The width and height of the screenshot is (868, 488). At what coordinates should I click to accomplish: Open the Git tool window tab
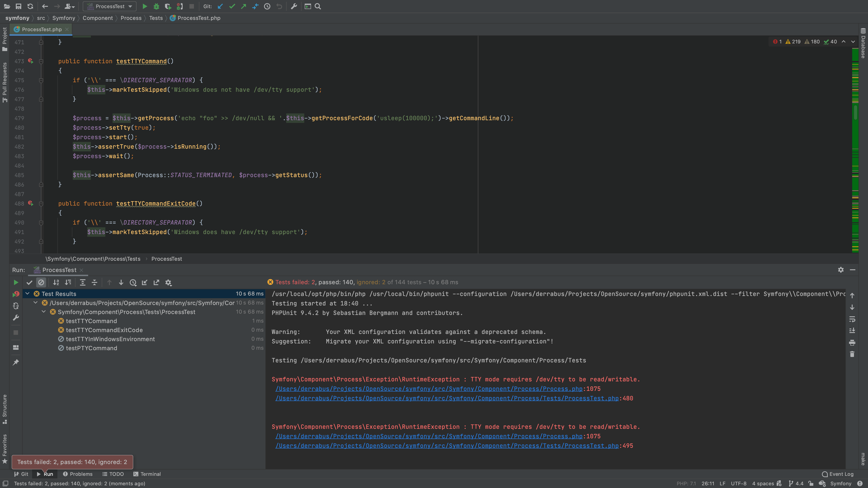21,474
